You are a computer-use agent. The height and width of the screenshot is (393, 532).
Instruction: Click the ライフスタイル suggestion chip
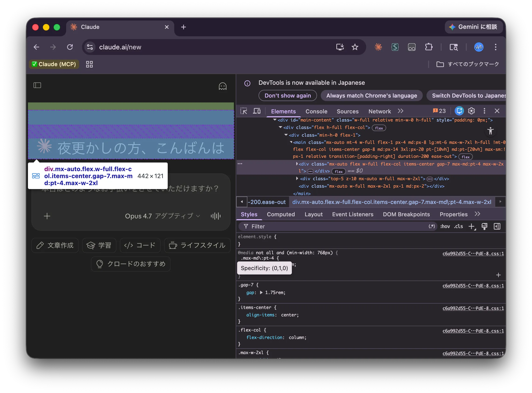pyautogui.click(x=197, y=245)
